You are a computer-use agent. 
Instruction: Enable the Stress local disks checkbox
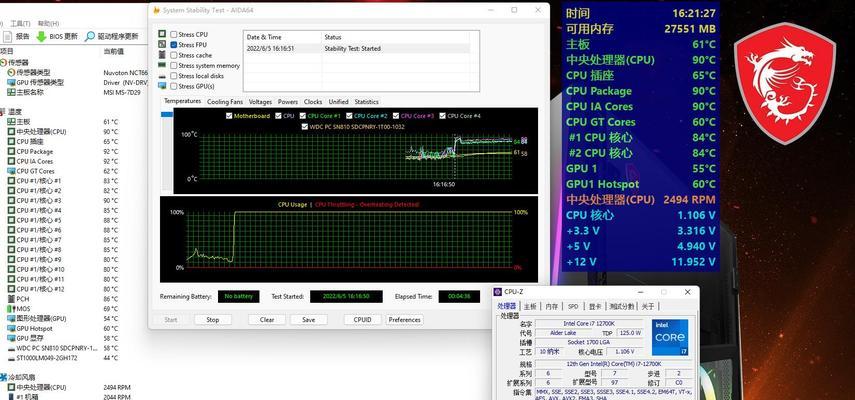pyautogui.click(x=173, y=76)
